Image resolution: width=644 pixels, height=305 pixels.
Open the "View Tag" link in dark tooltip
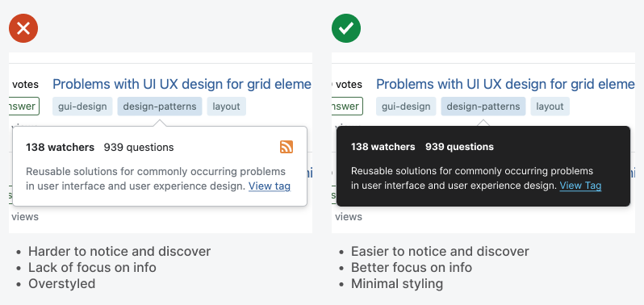(x=580, y=186)
